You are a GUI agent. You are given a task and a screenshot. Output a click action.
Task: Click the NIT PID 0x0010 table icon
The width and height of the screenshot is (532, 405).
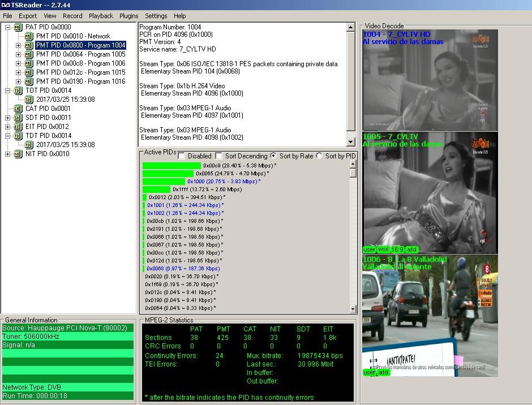pyautogui.click(x=18, y=154)
